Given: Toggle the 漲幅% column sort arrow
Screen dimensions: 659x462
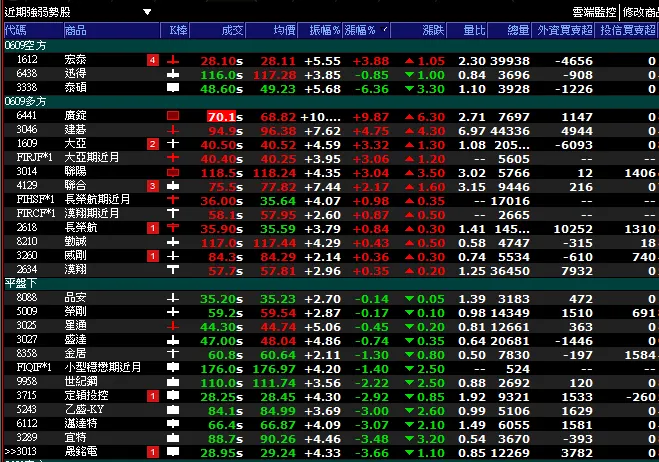Looking at the screenshot, I should pyautogui.click(x=383, y=29).
